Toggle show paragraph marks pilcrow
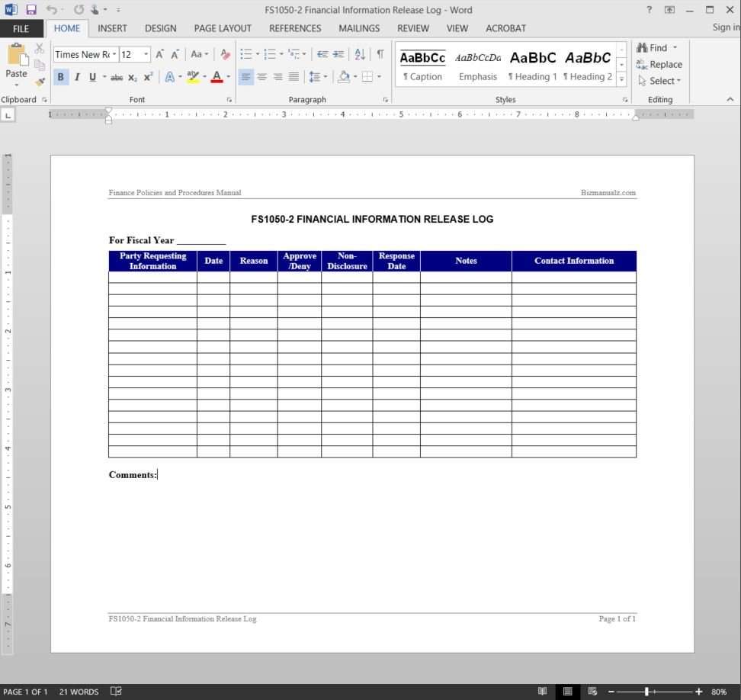Viewport: 741px width, 700px height. tap(380, 54)
